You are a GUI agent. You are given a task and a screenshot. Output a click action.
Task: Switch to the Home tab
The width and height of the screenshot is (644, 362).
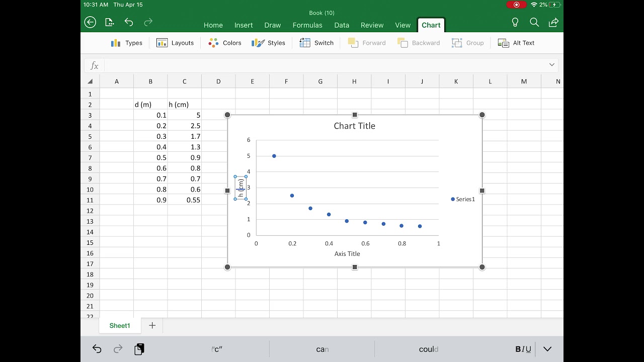[x=213, y=25]
